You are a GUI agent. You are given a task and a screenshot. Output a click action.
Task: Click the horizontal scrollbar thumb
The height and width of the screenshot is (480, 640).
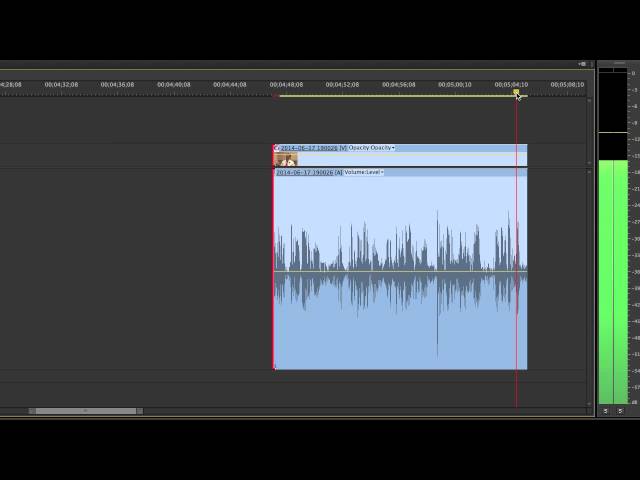[86, 411]
